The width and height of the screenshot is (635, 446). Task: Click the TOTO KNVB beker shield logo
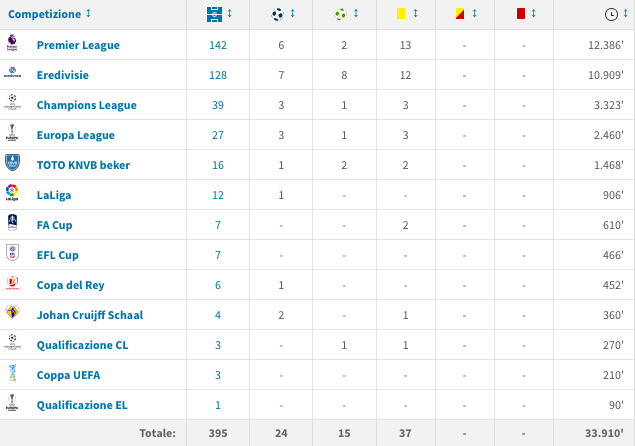(x=12, y=162)
